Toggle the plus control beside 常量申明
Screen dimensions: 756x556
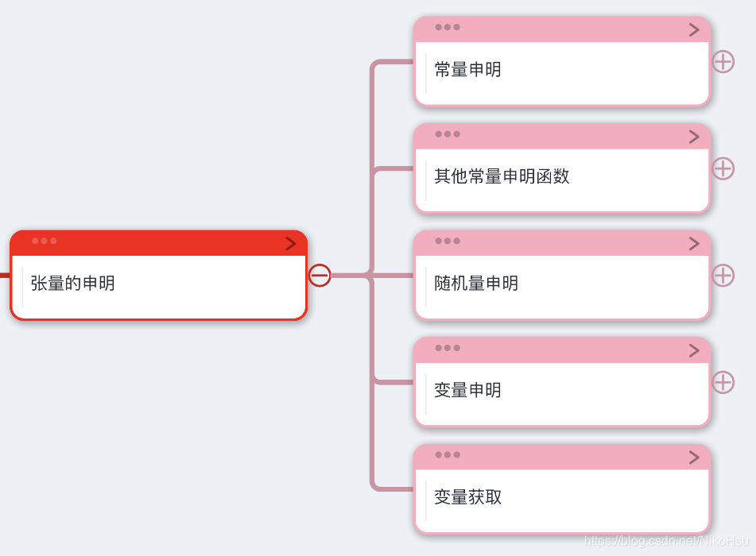(723, 61)
